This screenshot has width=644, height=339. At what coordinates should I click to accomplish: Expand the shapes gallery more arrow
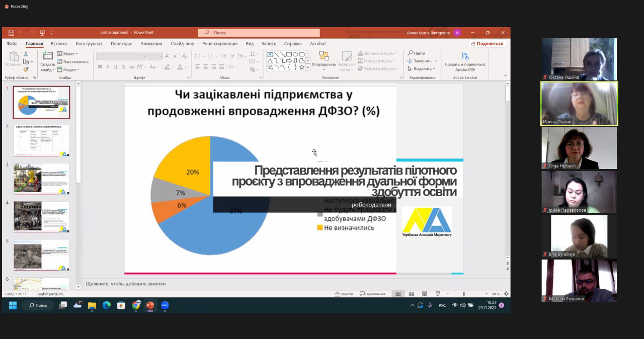click(308, 67)
